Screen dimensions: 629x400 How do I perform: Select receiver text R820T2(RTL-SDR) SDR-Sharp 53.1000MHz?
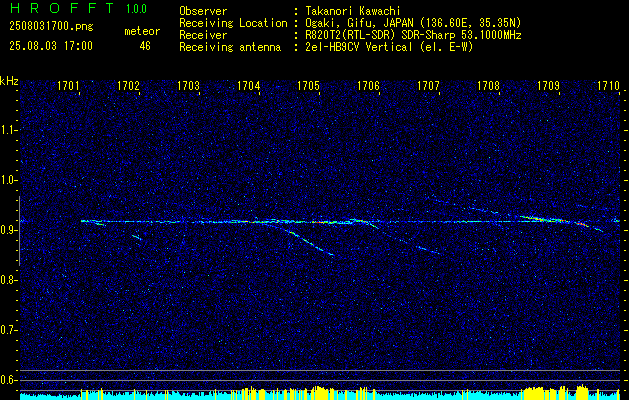pyautogui.click(x=413, y=35)
